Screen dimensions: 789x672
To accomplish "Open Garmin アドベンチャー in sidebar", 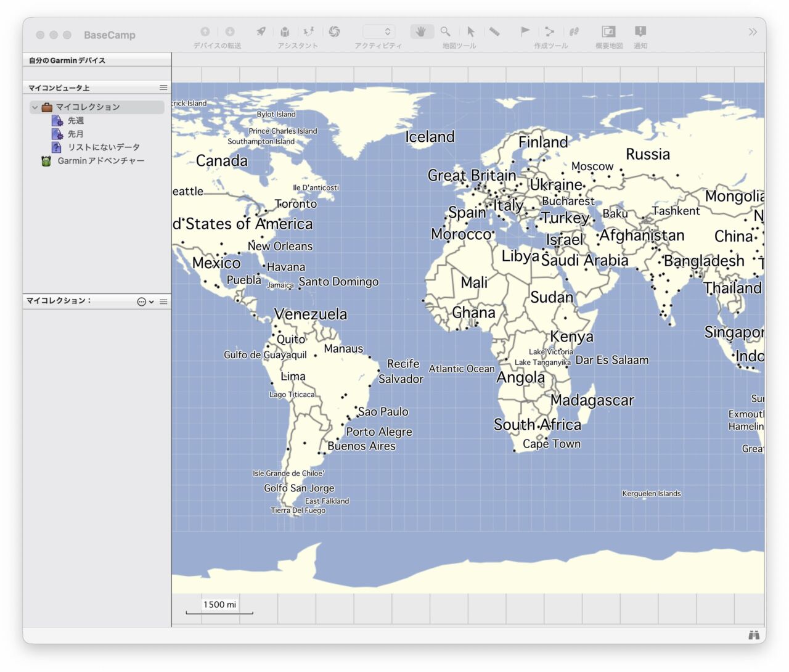I will point(100,161).
